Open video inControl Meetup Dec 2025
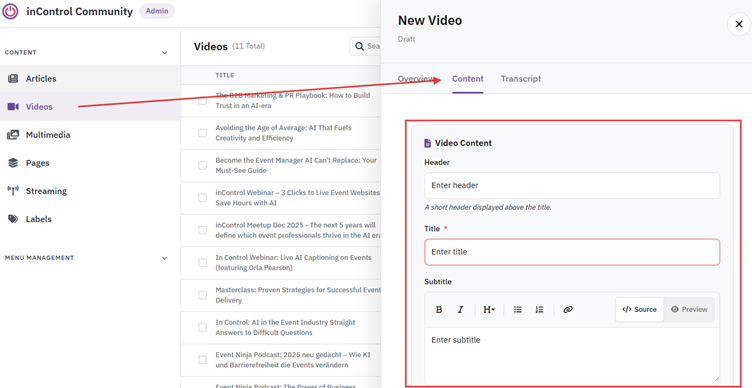This screenshot has height=388, width=752. coord(297,230)
